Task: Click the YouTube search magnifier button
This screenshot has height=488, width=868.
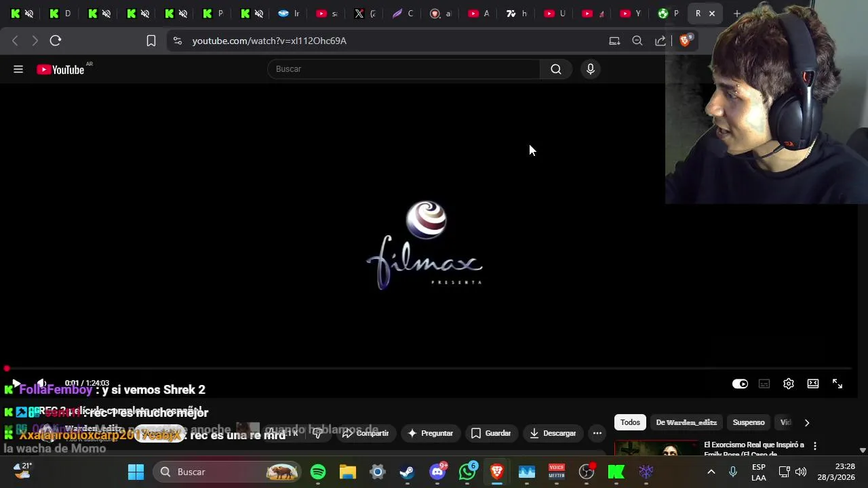Action: [556, 69]
